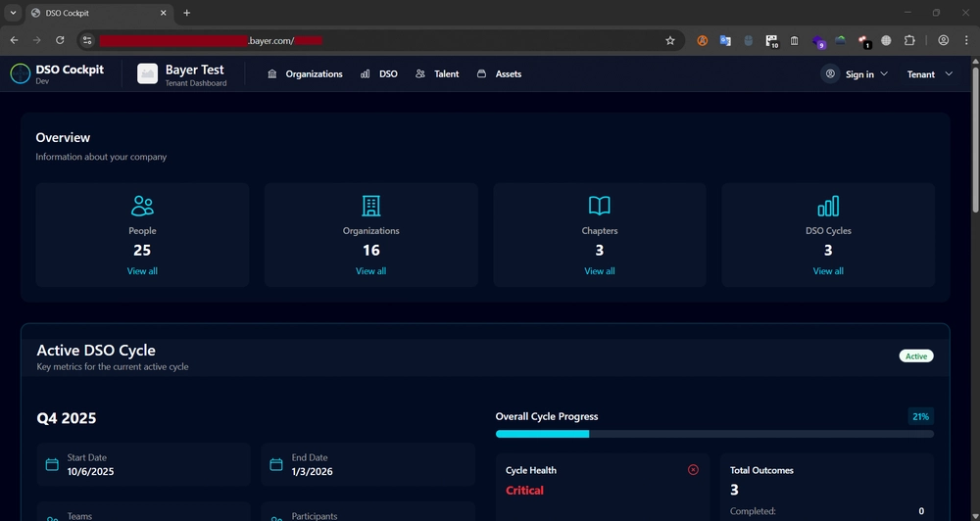
Task: Open the red extension with badge 1
Action: pos(864,42)
